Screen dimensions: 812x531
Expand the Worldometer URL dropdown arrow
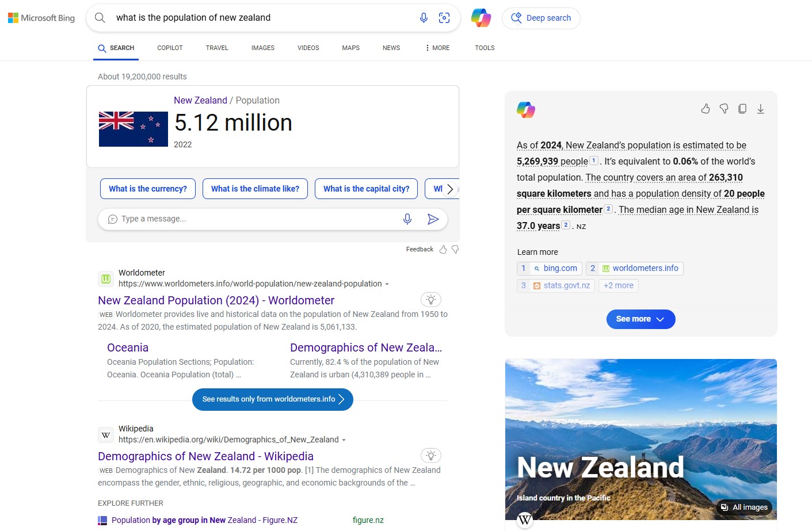pyautogui.click(x=387, y=284)
